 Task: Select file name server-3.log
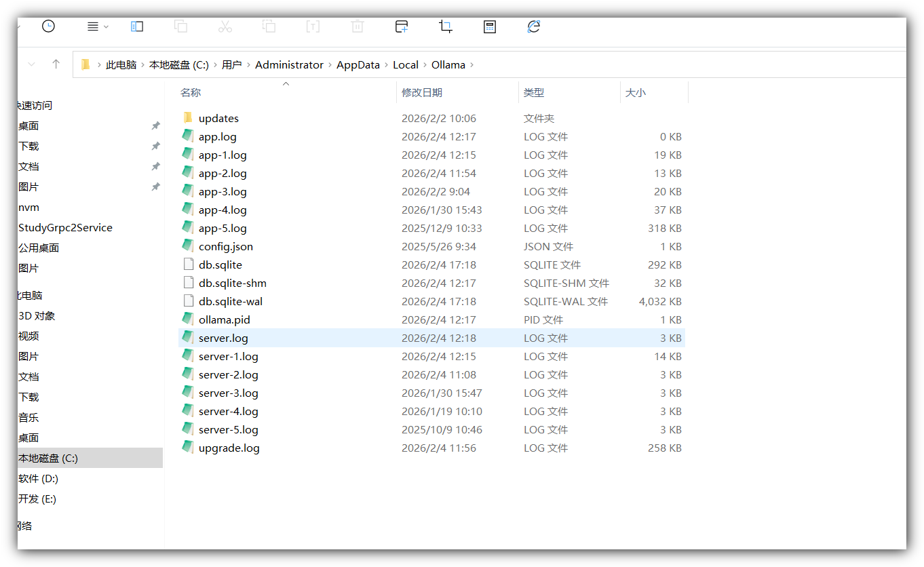click(x=229, y=393)
